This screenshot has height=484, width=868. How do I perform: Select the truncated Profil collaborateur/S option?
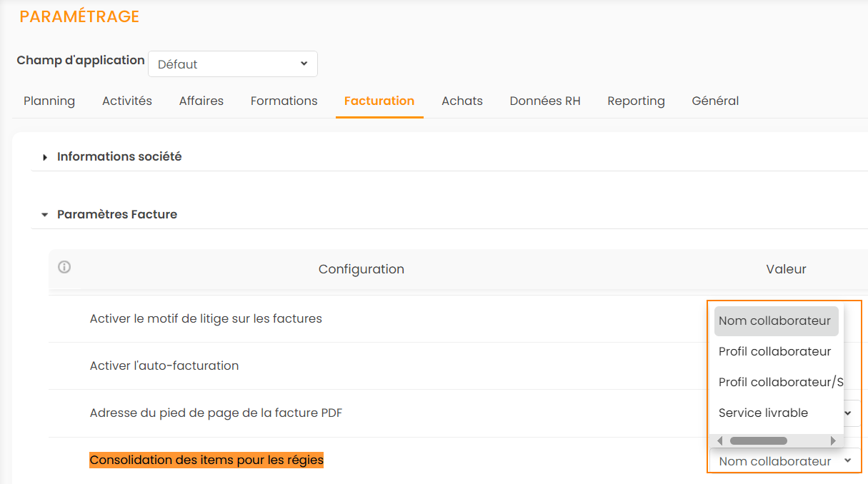[x=779, y=382]
